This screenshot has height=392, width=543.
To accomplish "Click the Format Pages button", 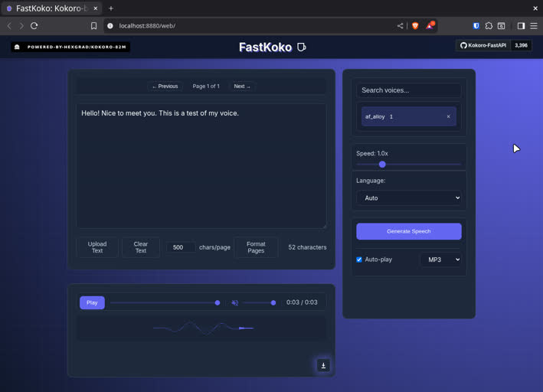I will 256,247.
